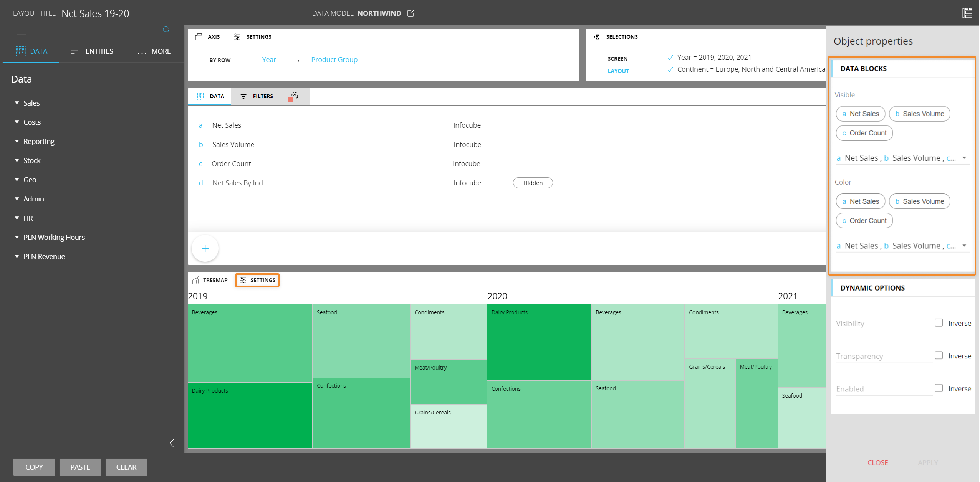Switch to the ENTITIES tab
This screenshot has height=482, width=980.
coord(92,51)
